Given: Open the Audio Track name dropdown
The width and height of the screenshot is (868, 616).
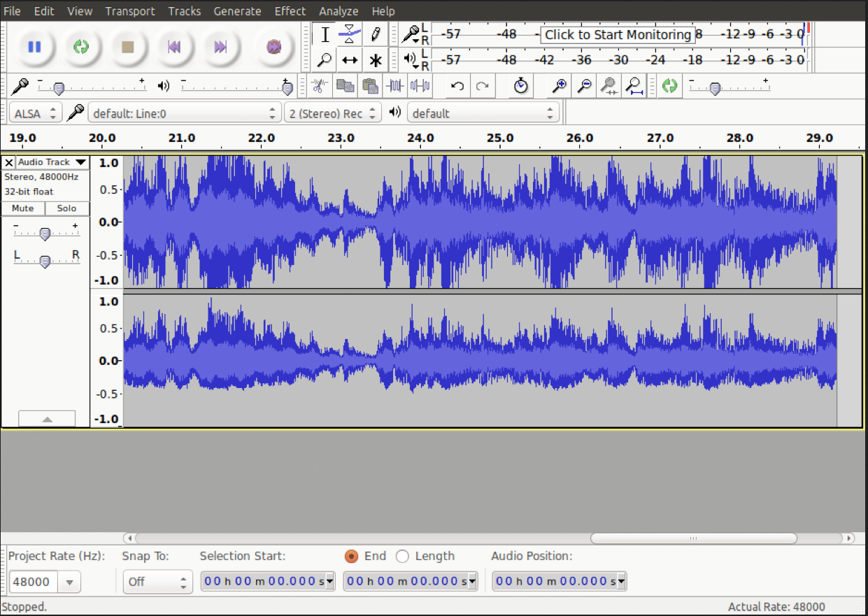Looking at the screenshot, I should (x=52, y=162).
